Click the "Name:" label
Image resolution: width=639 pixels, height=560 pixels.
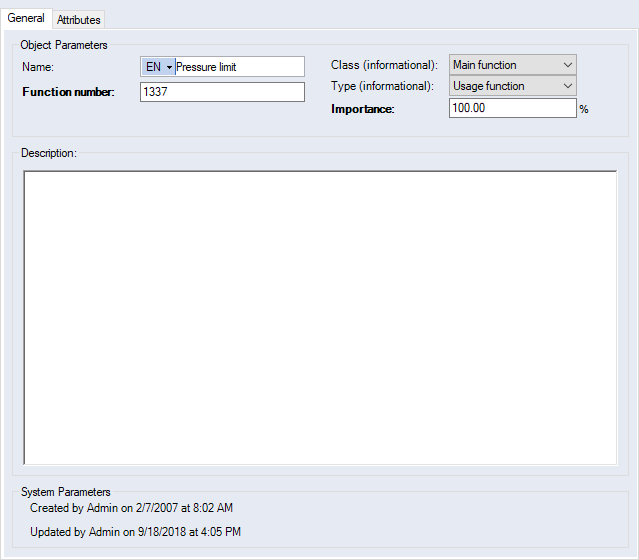37,67
